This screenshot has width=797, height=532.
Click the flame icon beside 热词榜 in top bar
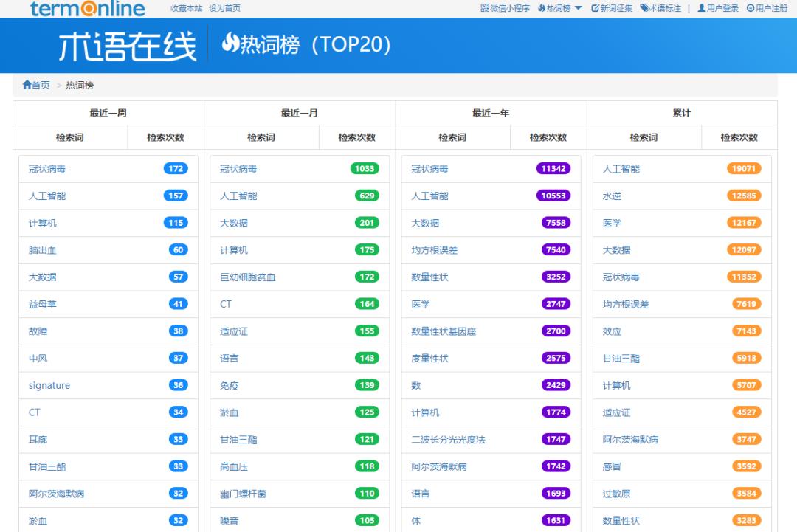(x=542, y=8)
